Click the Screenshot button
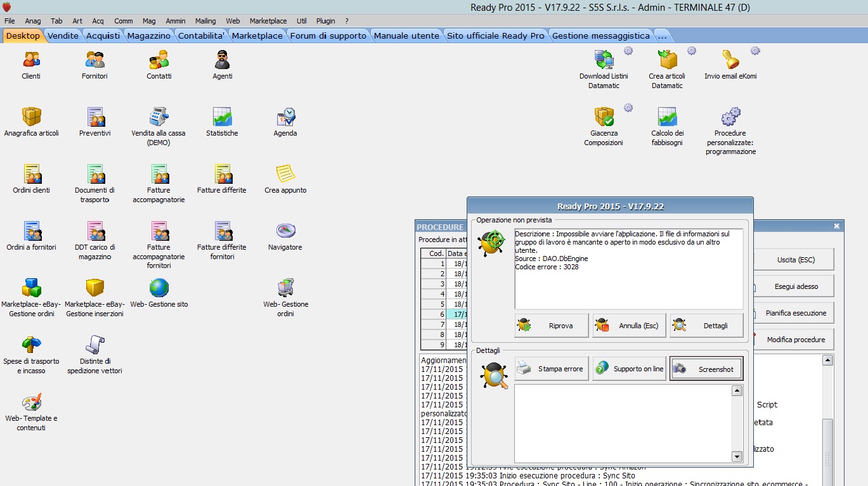 click(707, 369)
